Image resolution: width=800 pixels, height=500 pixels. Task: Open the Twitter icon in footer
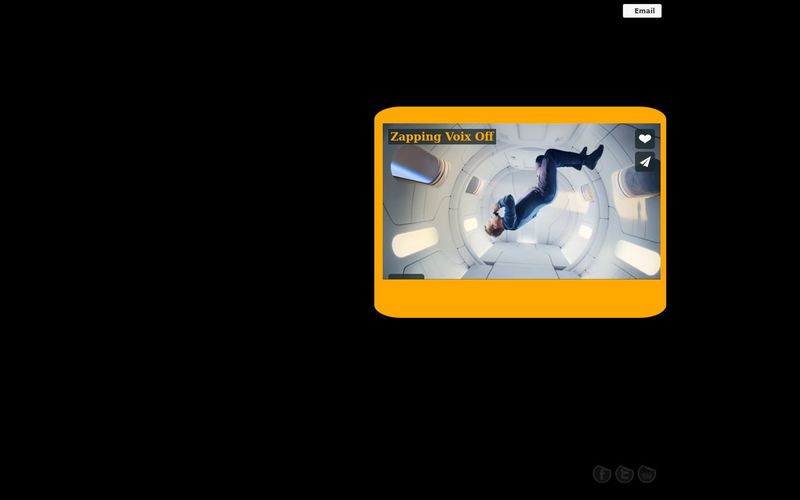click(x=624, y=474)
